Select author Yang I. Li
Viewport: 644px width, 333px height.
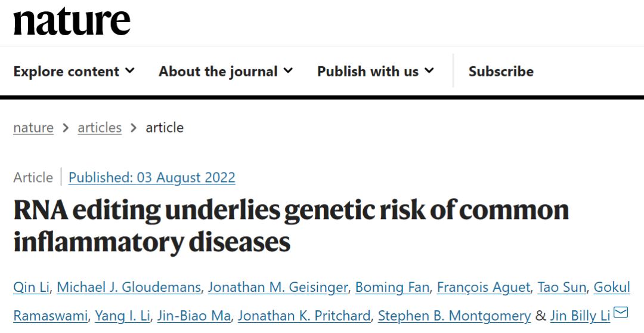(122, 316)
